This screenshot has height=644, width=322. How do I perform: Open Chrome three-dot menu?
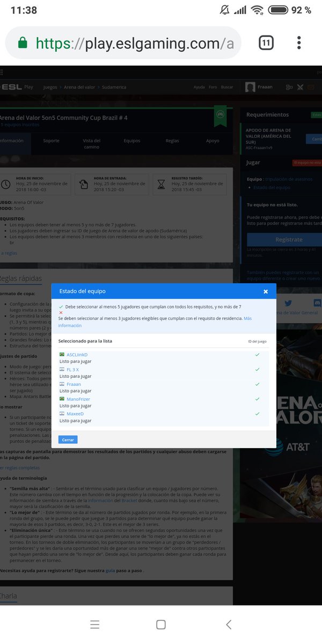click(299, 43)
